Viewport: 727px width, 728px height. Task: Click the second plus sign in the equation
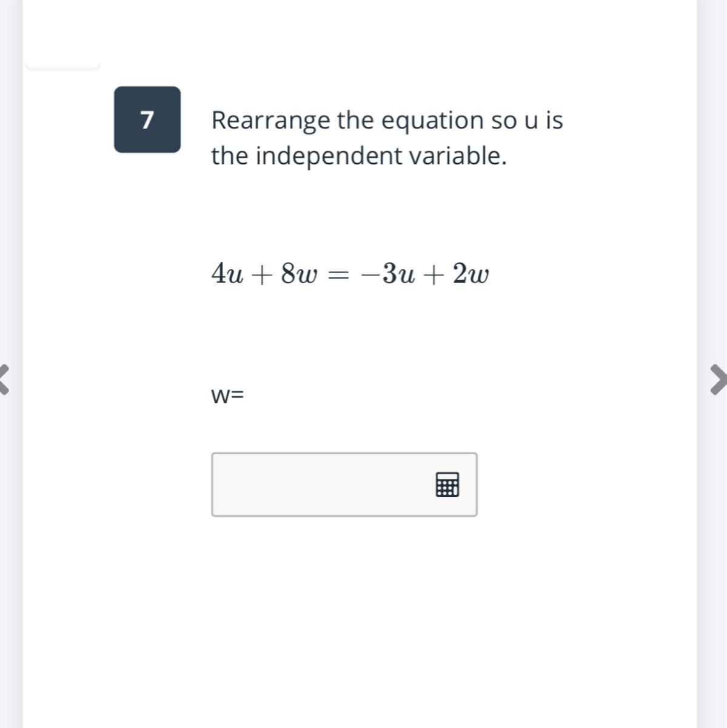click(x=434, y=275)
